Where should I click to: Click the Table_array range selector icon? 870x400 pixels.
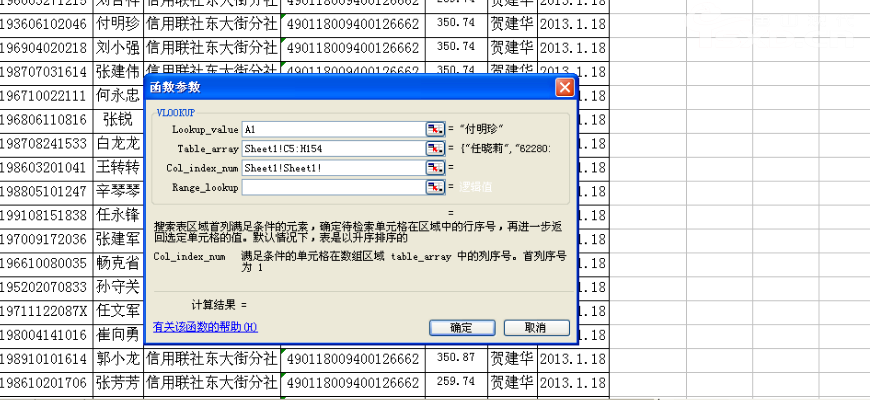pyautogui.click(x=434, y=148)
